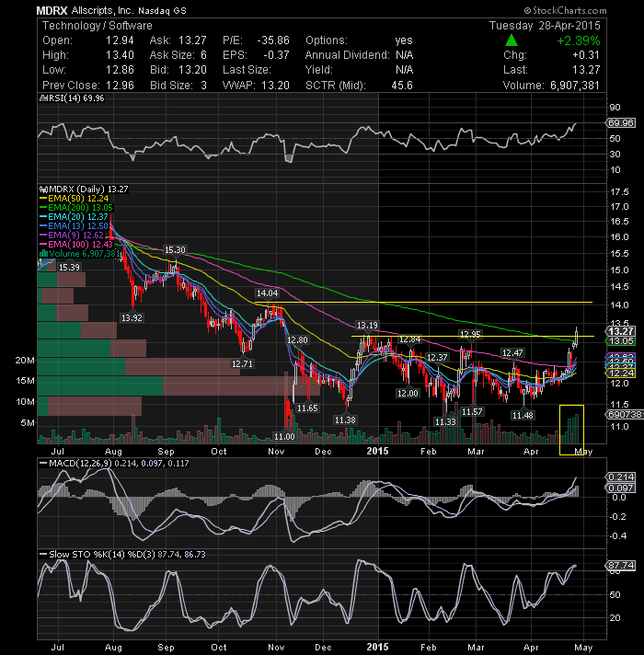Click the 11.48 price low annotation
Image resolution: width=644 pixels, height=655 pixels.
(523, 415)
